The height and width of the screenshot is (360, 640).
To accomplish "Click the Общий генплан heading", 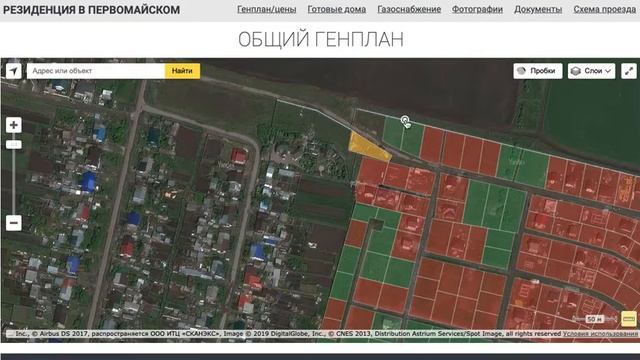I will tap(321, 40).
